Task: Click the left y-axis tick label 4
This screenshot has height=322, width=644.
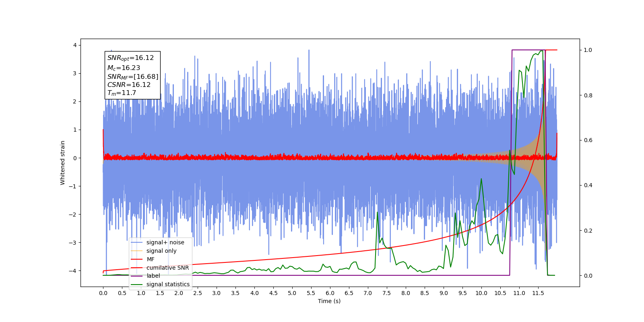Action: (x=75, y=45)
